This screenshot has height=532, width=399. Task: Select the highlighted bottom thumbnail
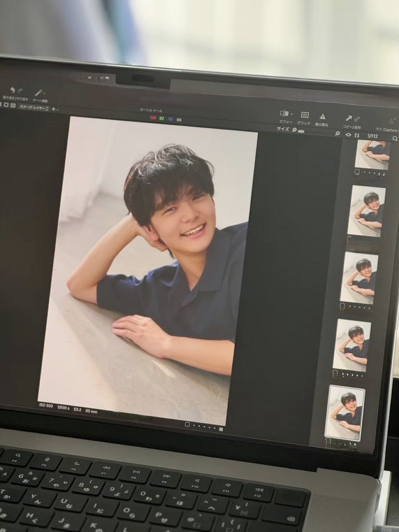click(345, 412)
